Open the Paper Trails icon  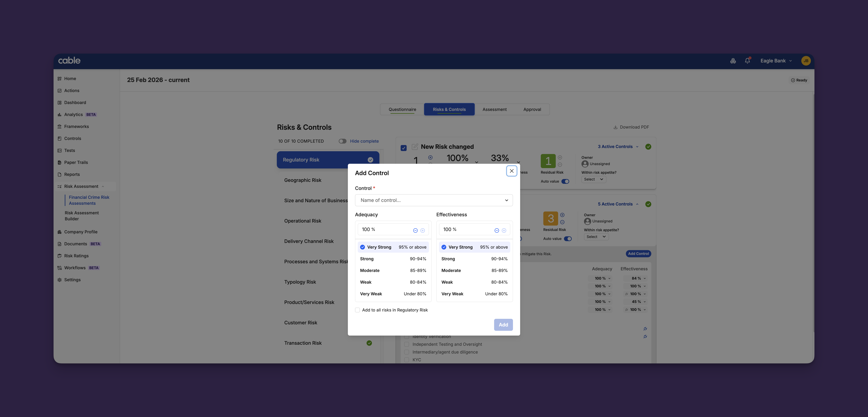(x=60, y=163)
